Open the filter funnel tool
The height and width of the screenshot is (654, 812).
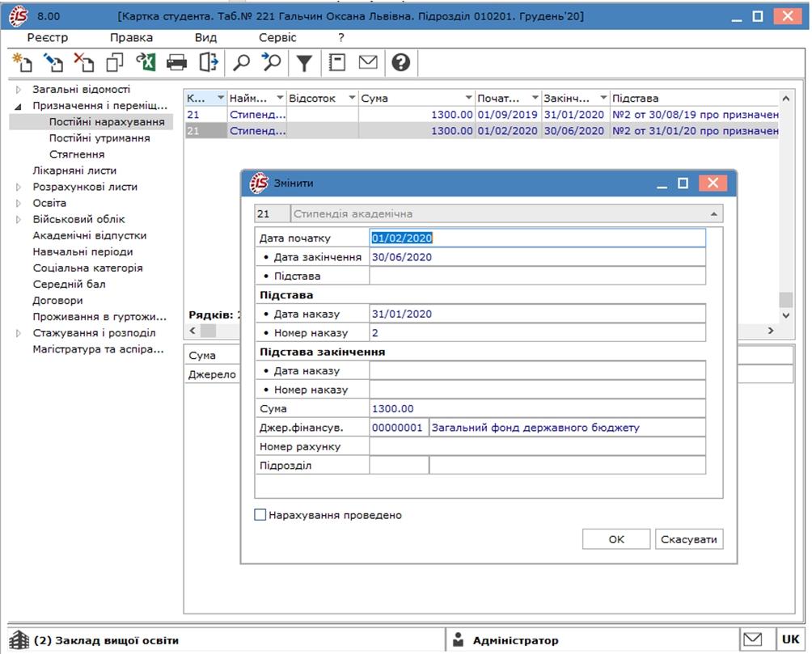pyautogui.click(x=304, y=63)
